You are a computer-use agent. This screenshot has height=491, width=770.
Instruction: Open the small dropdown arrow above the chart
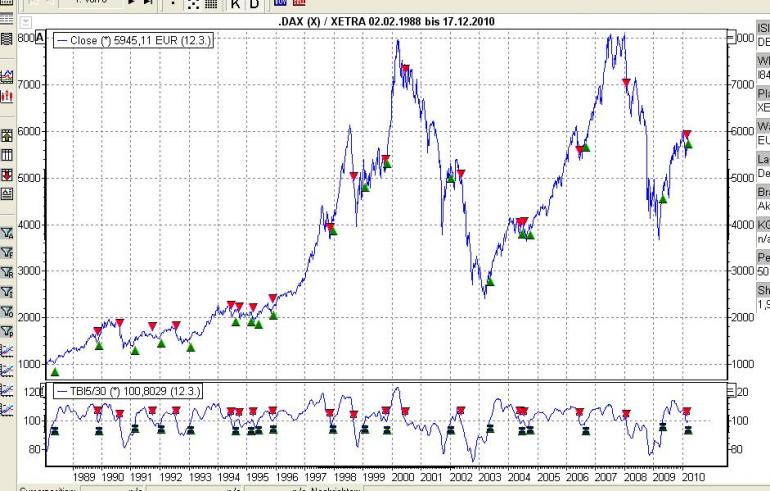(26, 22)
